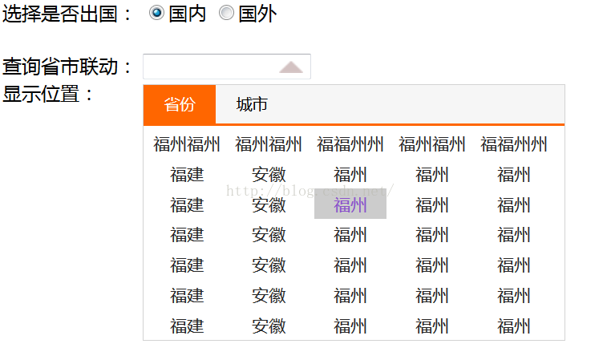Pick 福建 directly below top-left 福州福州

click(x=187, y=175)
